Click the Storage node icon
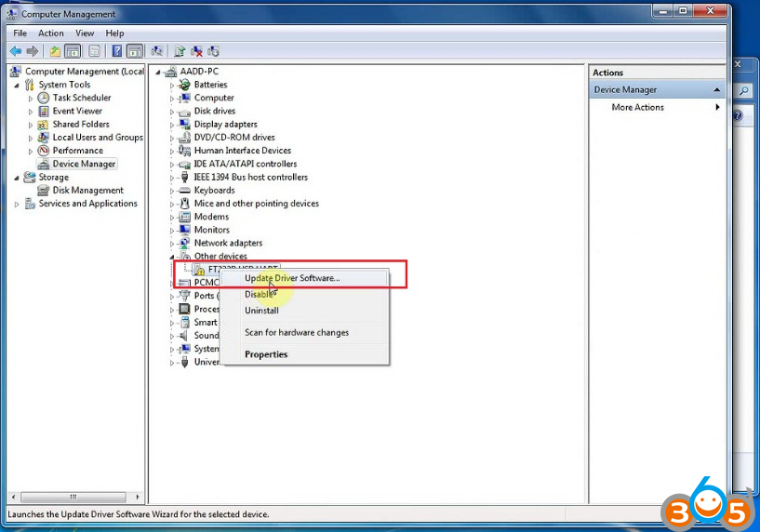The height and width of the screenshot is (532, 760). [x=30, y=178]
